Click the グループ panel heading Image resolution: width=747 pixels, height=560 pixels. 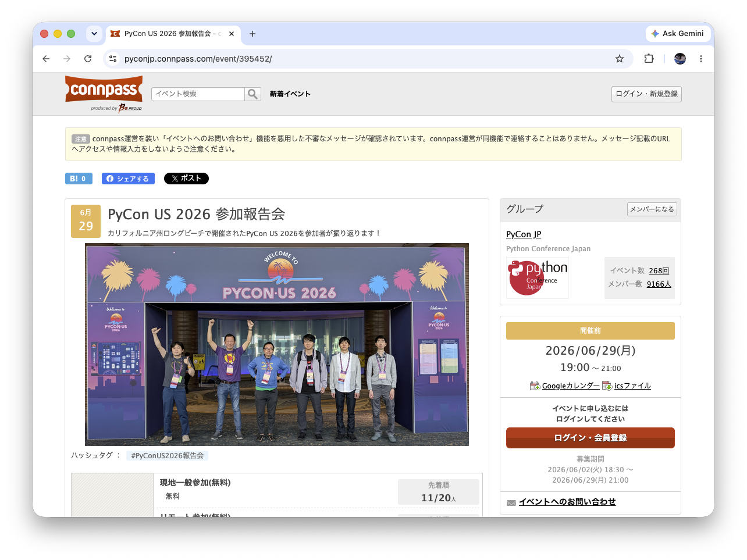click(525, 209)
